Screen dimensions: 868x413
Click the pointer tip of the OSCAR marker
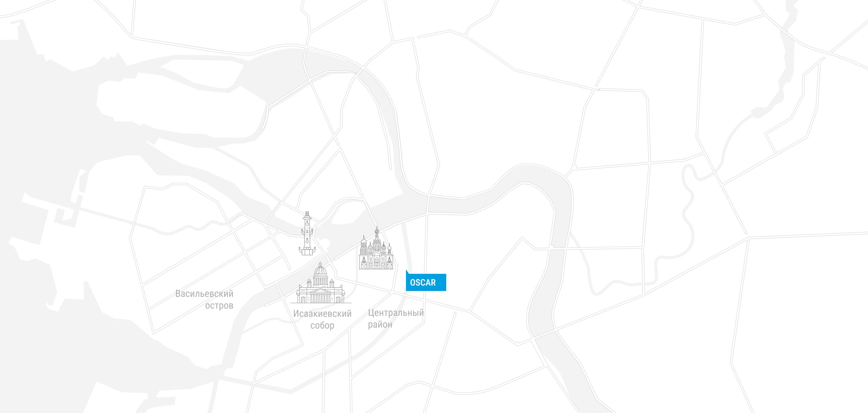coord(407,271)
